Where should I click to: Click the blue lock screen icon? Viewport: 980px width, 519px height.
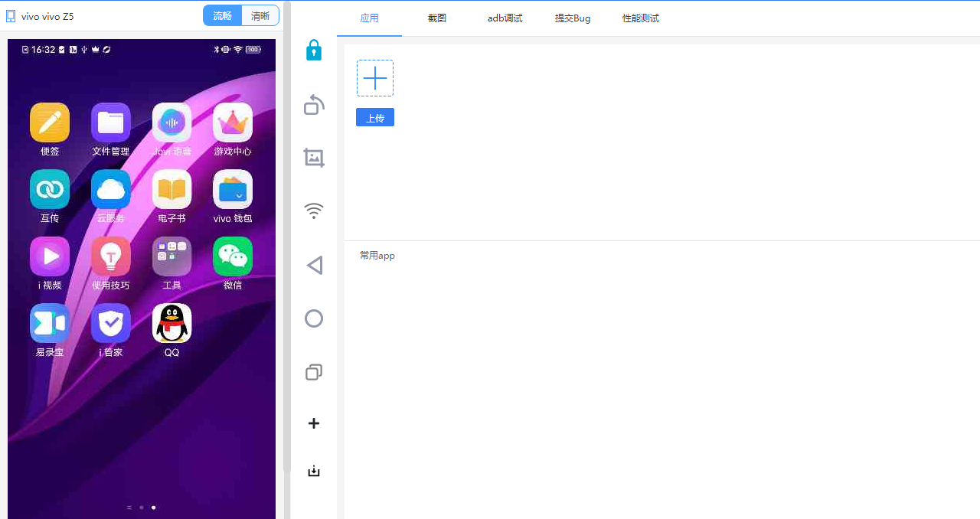coord(314,51)
